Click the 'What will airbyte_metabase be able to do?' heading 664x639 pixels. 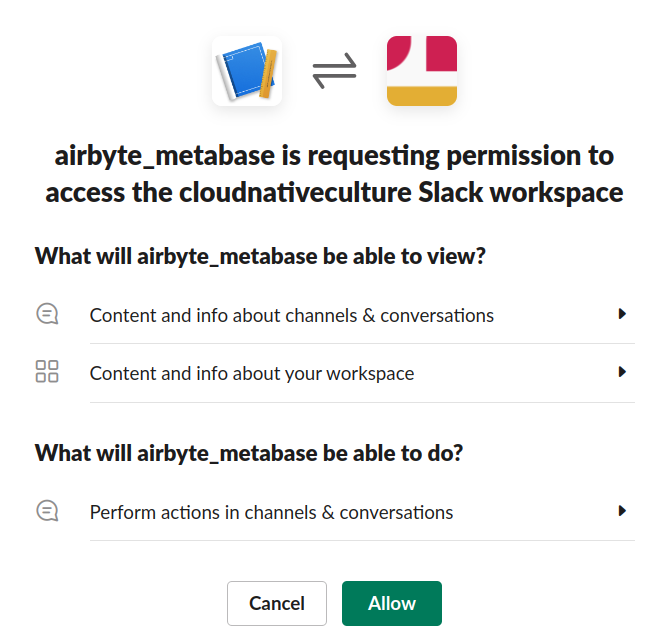[x=249, y=454]
